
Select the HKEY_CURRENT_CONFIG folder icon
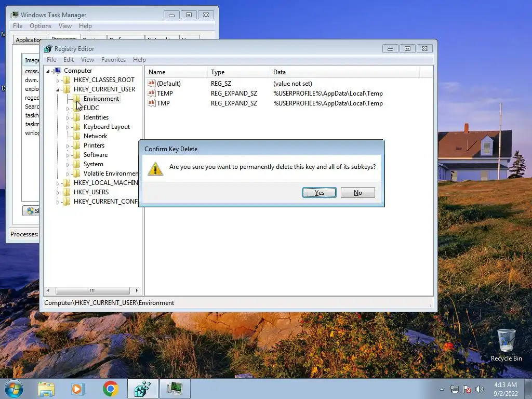67,202
